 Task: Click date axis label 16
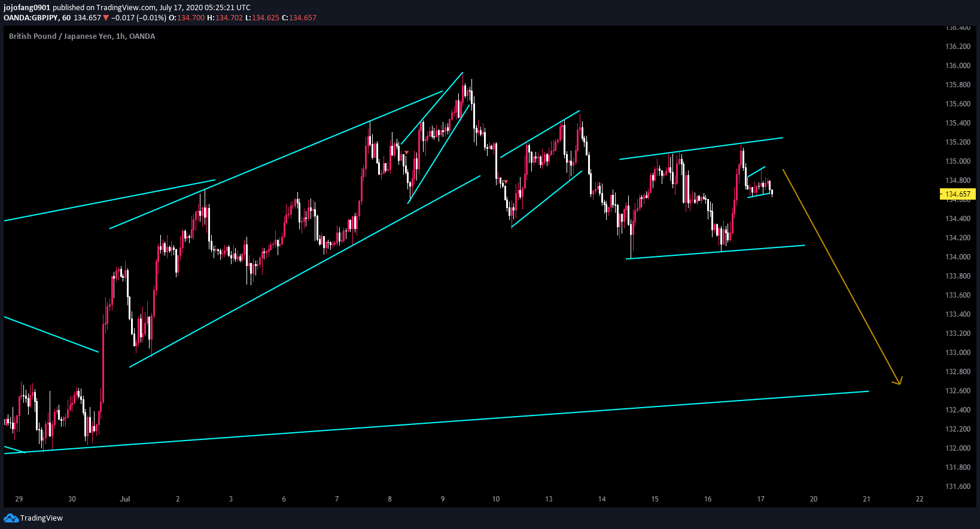708,499
